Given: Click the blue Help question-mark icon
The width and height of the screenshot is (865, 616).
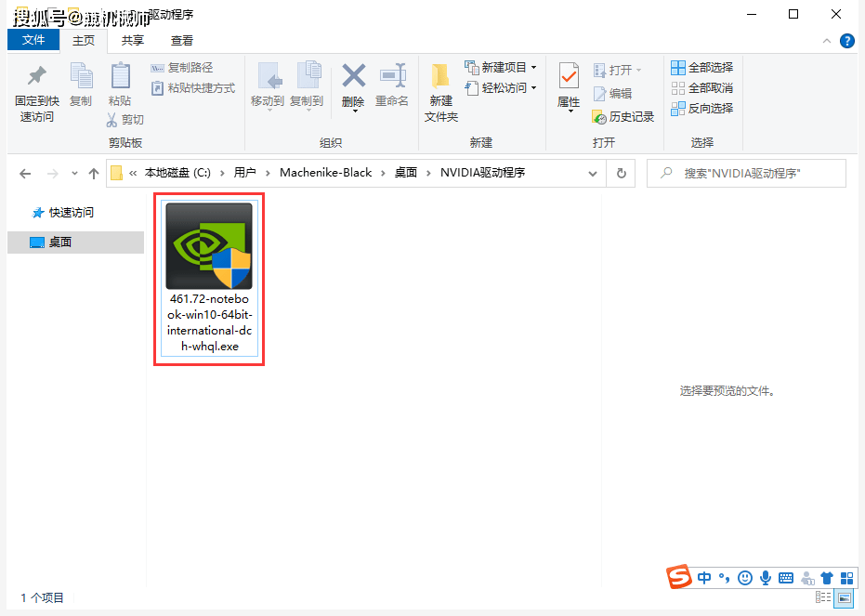Looking at the screenshot, I should pos(846,41).
